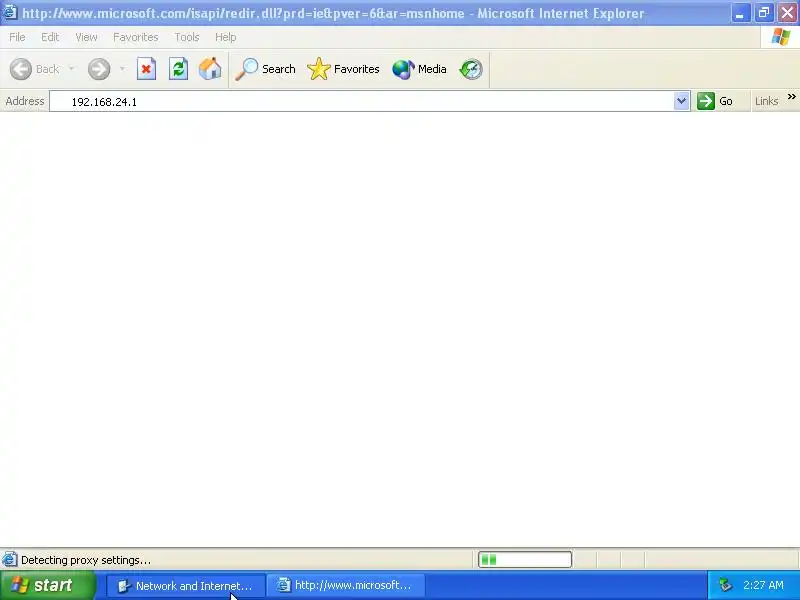Expand the Back history dropdown arrow
800x600 pixels.
click(x=71, y=69)
